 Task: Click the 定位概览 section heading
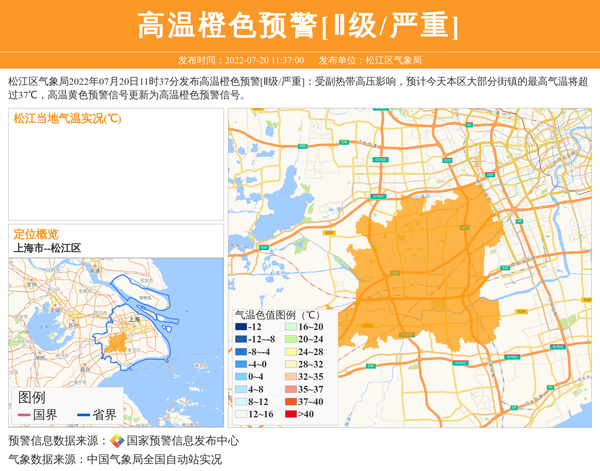pyautogui.click(x=36, y=233)
